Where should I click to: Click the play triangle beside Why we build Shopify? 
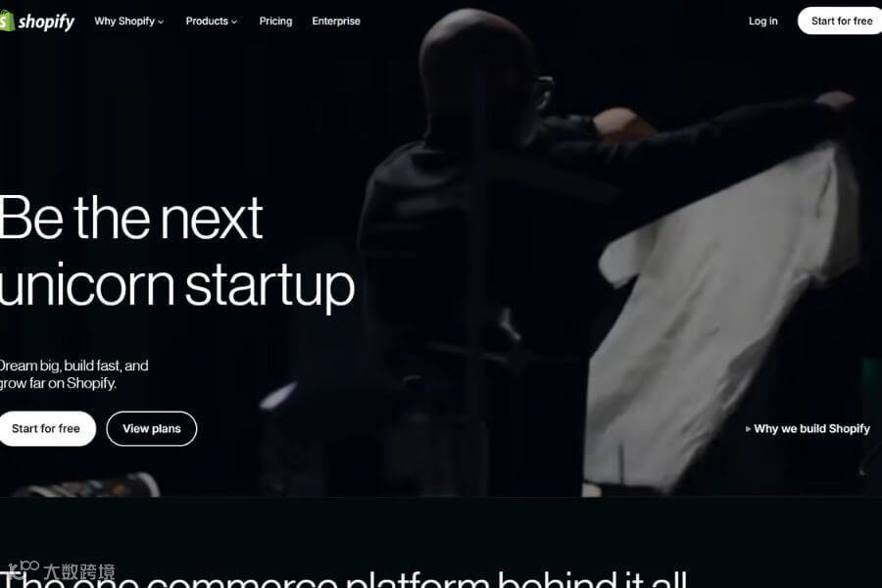coord(748,429)
